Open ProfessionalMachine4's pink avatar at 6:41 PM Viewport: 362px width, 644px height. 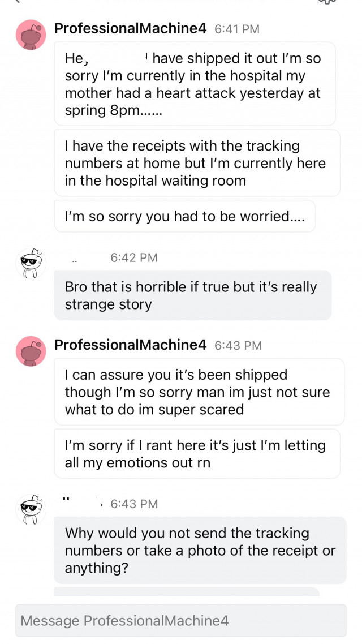[31, 35]
